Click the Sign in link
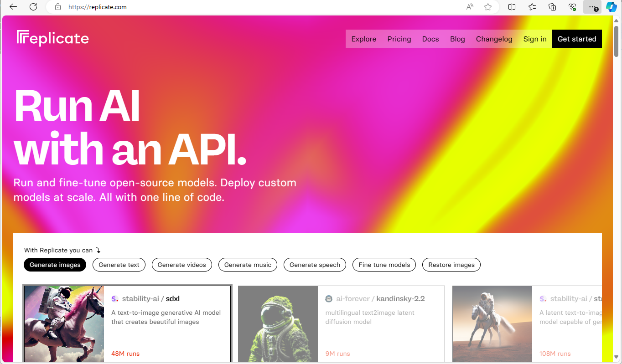The height and width of the screenshot is (364, 622). point(535,39)
